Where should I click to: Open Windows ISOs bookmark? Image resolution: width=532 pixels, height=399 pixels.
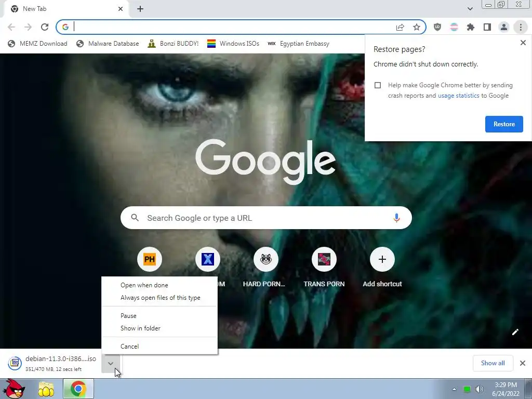tap(233, 44)
